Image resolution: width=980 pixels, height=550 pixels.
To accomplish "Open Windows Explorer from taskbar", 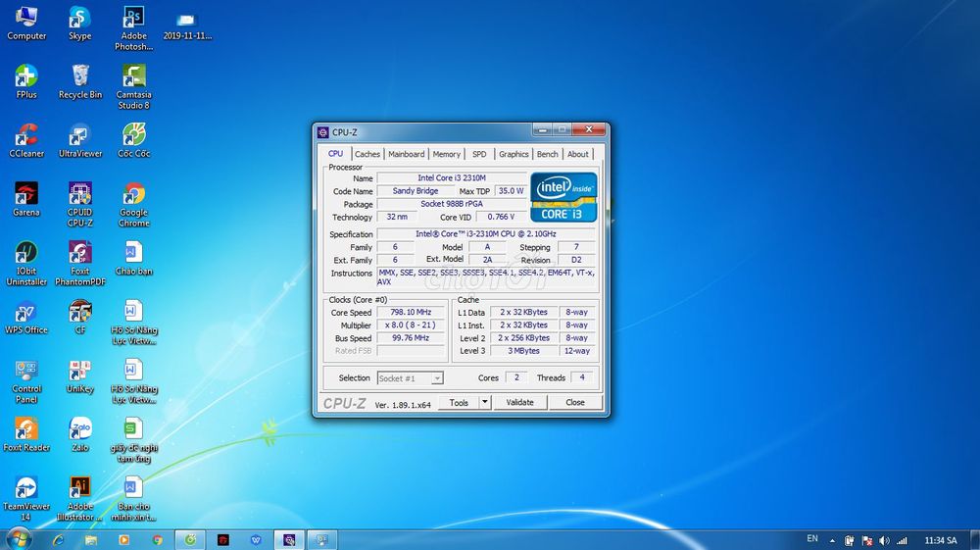I will [x=91, y=539].
